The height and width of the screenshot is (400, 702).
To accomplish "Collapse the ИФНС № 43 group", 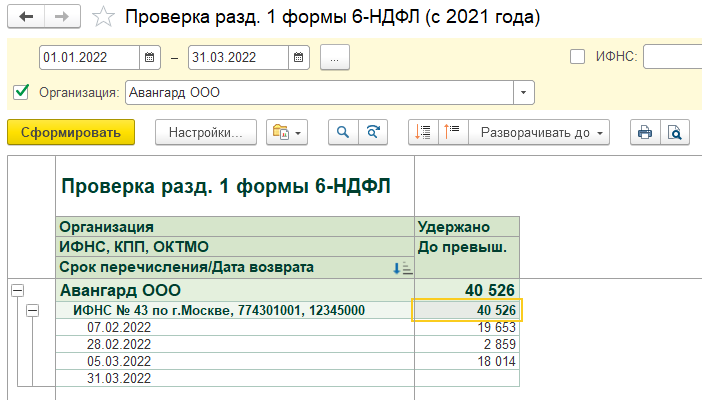I will click(32, 310).
